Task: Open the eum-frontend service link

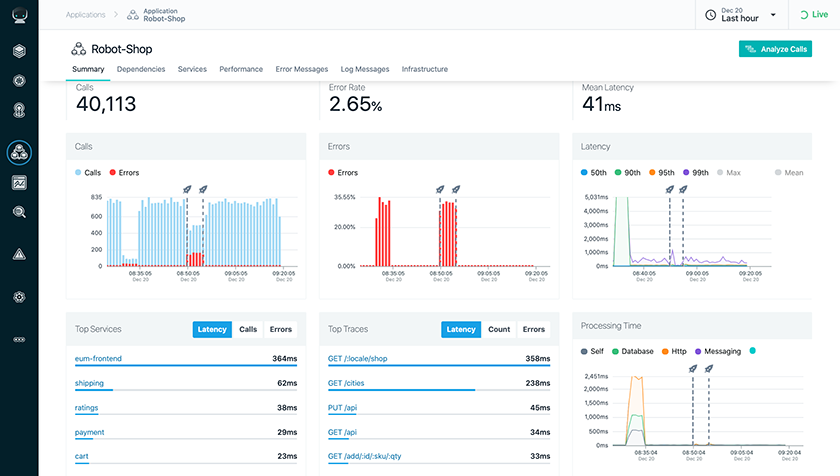Action: click(x=98, y=359)
